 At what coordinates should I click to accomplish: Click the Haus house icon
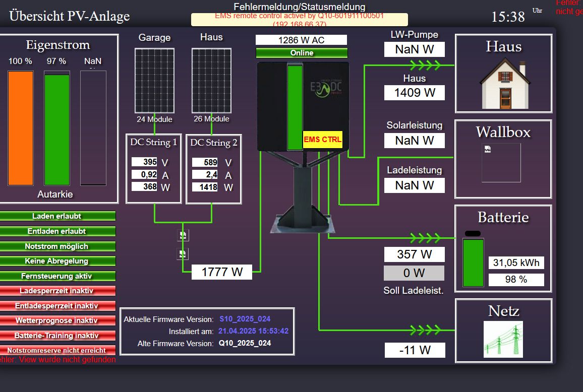coord(505,83)
